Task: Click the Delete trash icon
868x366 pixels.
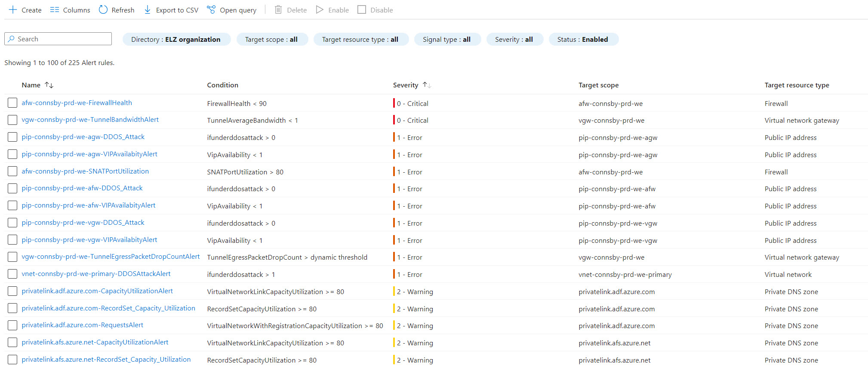Action: [278, 9]
